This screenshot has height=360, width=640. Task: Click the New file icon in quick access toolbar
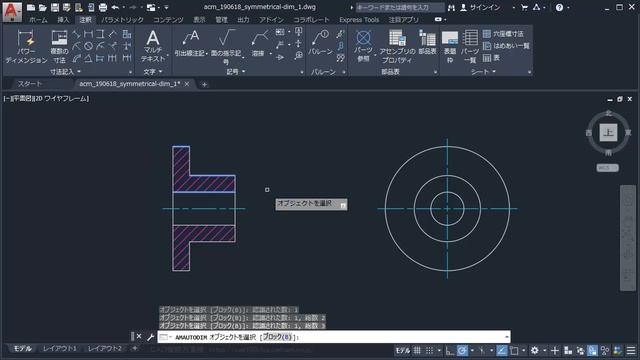pyautogui.click(x=31, y=7)
